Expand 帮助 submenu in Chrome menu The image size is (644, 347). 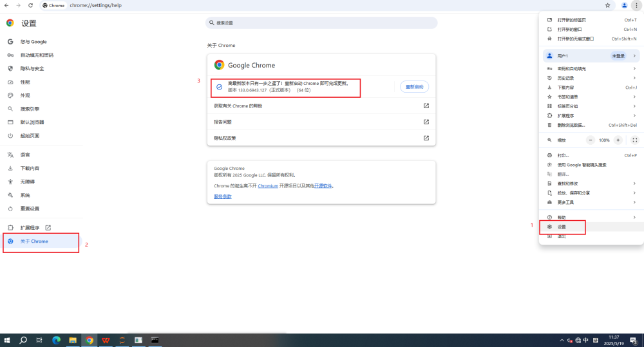pos(591,217)
